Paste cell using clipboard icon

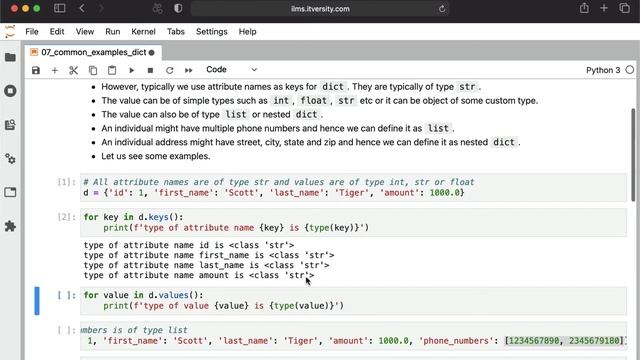pyautogui.click(x=112, y=70)
